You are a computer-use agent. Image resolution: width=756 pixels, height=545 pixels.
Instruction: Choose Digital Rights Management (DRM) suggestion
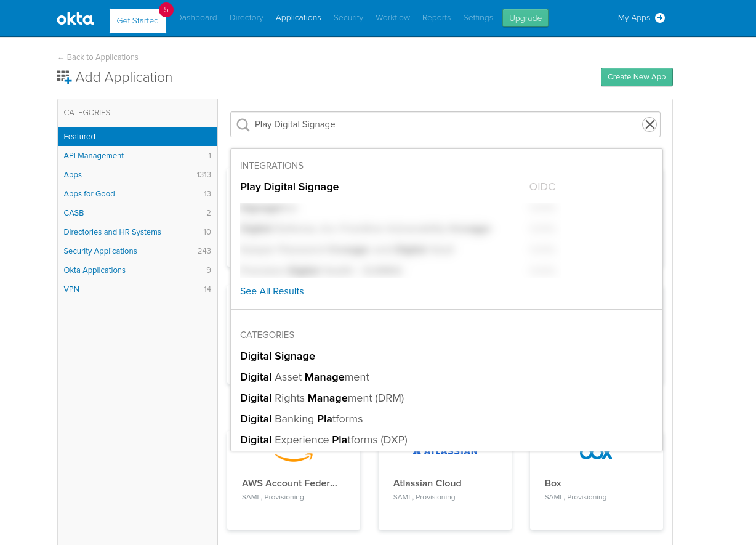322,398
